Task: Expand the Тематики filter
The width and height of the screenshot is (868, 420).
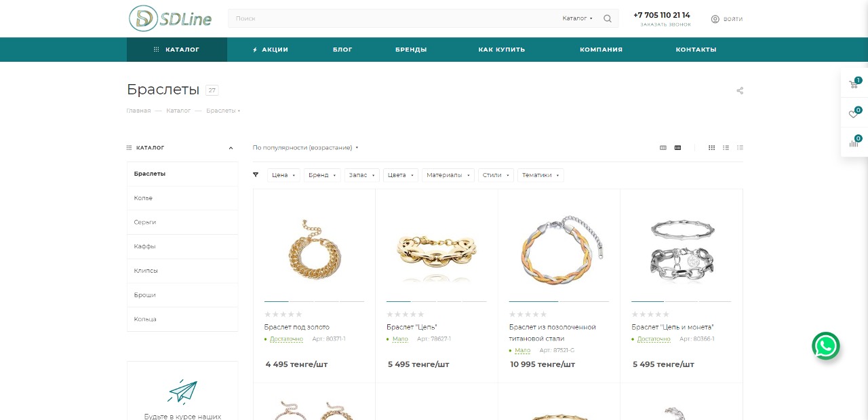Action: pos(540,175)
